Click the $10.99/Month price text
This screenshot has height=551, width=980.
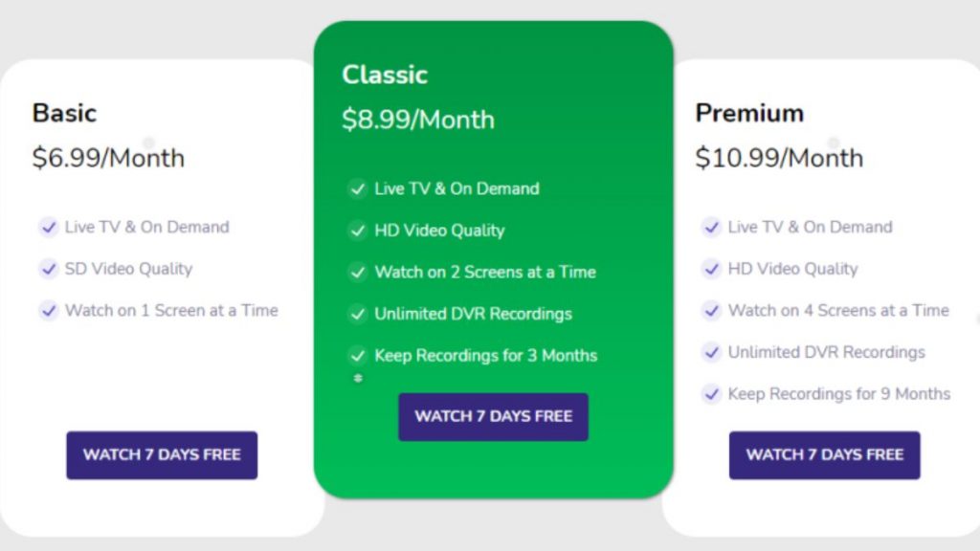click(x=779, y=158)
